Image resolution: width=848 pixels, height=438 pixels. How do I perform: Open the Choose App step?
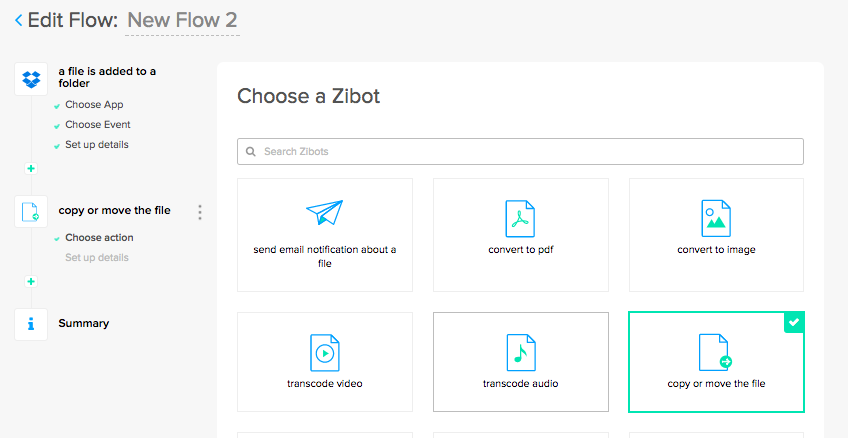pyautogui.click(x=94, y=105)
